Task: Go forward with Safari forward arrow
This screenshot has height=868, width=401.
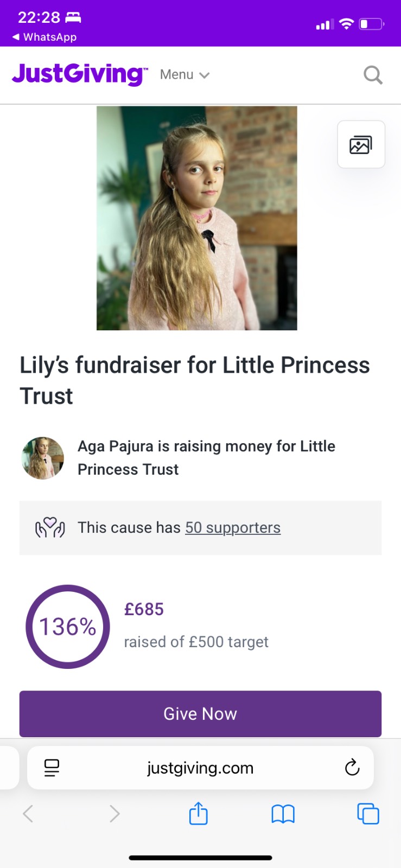Action: (x=114, y=813)
